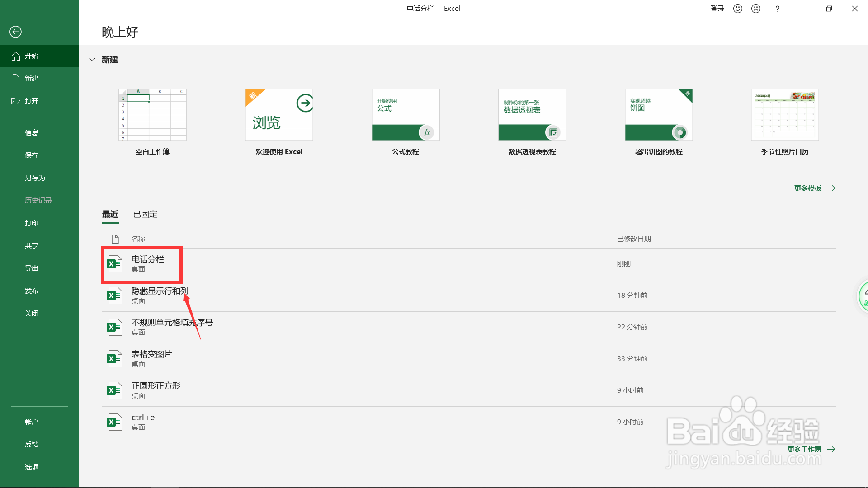Viewport: 868px width, 488px height.
Task: Open the 数据透视表教程 template
Action: pos(532,122)
